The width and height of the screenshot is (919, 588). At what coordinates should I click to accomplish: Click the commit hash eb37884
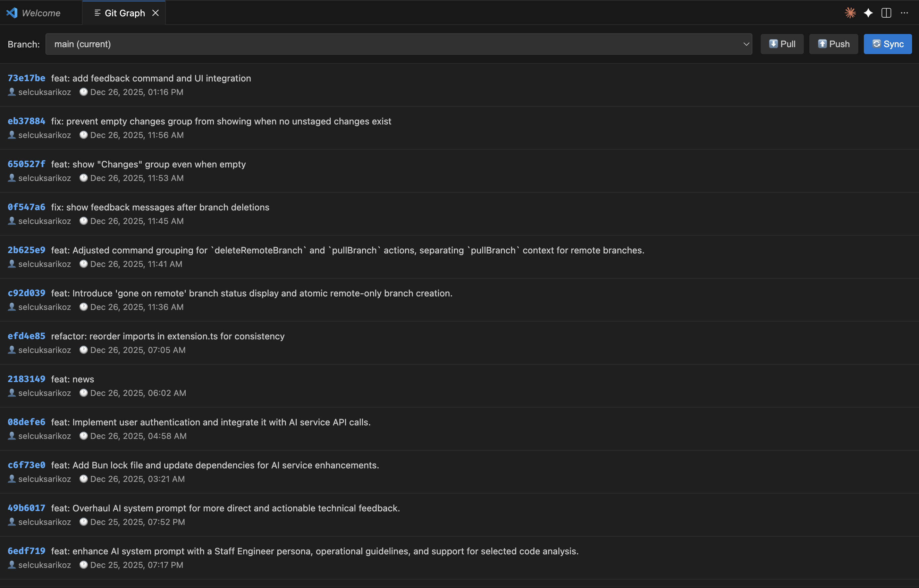(26, 121)
